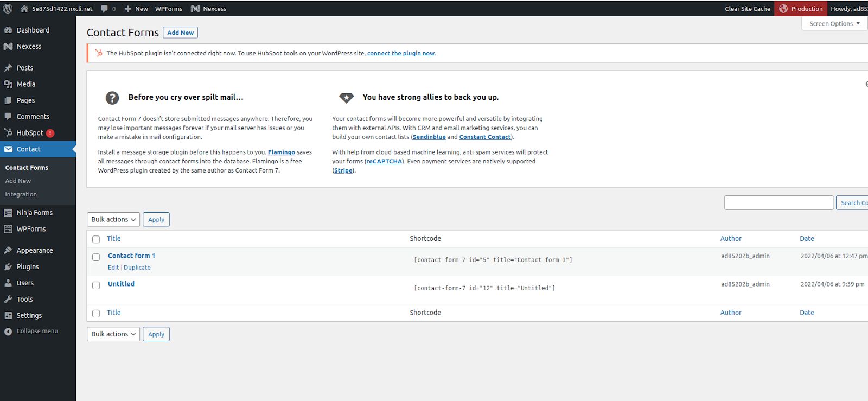Click Clear Site Cache in admin bar

[748, 9]
